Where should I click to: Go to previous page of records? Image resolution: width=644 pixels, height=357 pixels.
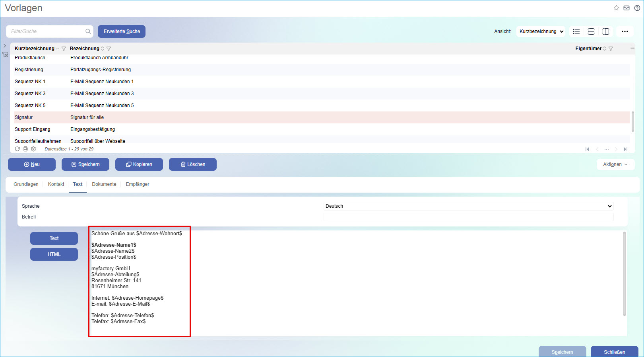597,149
